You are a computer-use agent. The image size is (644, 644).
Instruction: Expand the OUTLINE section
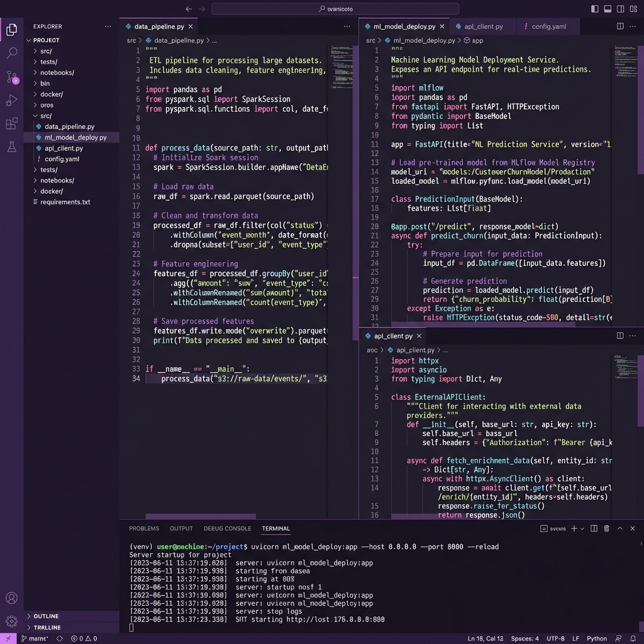(46, 616)
